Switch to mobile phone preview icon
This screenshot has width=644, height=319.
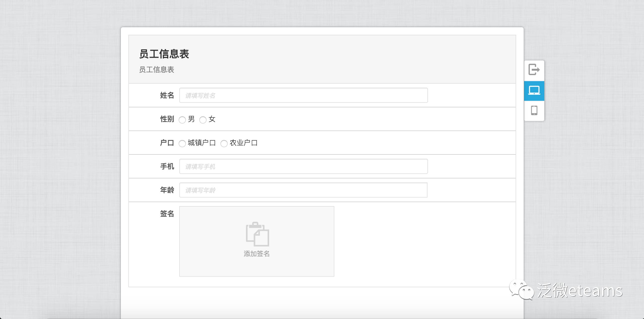coord(534,110)
